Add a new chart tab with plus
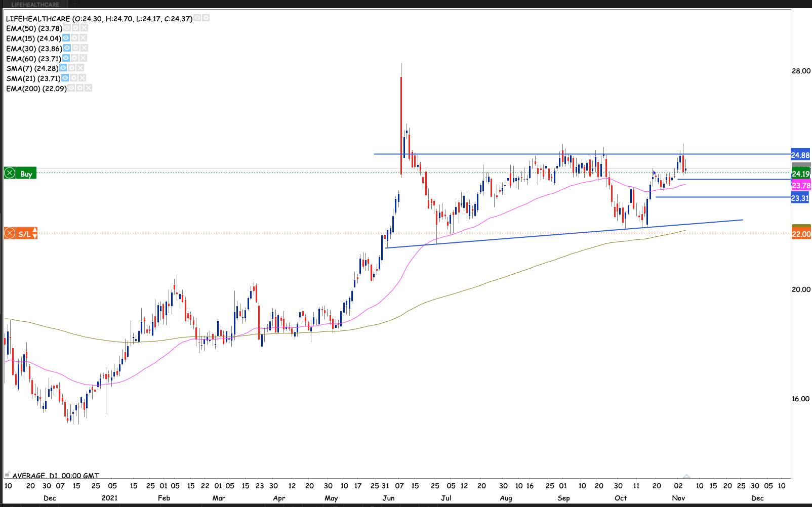The width and height of the screenshot is (812, 507). pyautogui.click(x=75, y=5)
